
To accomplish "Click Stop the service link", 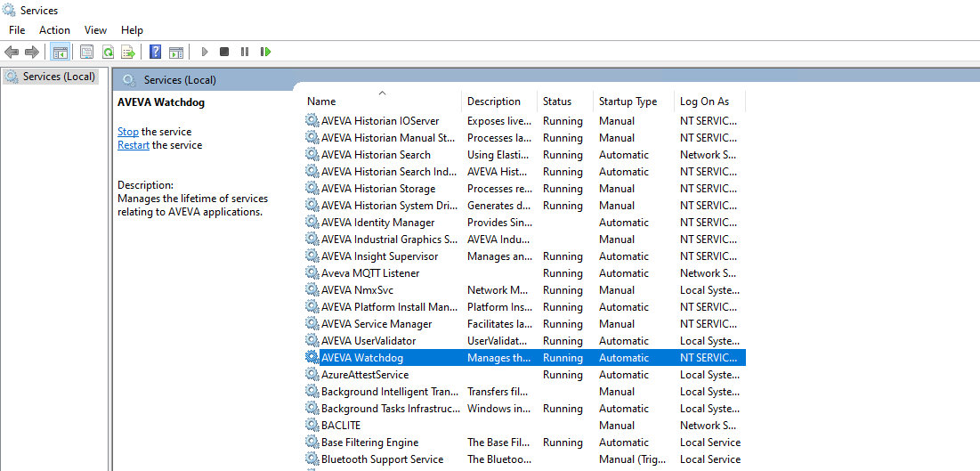I will point(128,132).
